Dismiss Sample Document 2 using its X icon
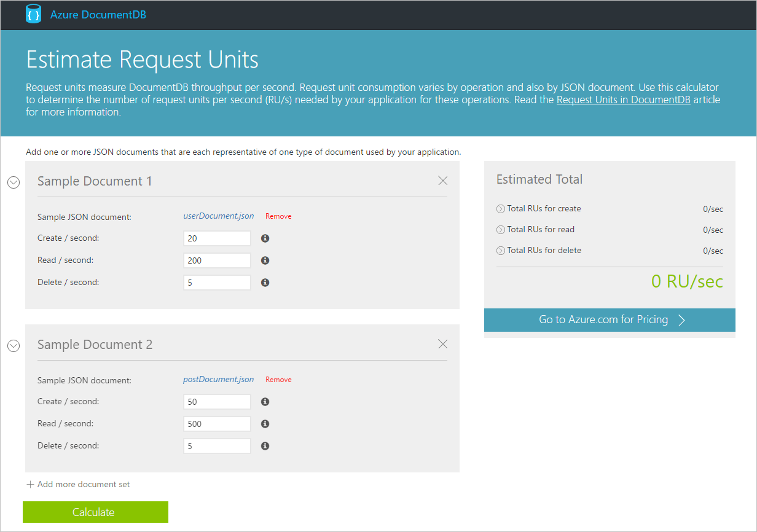This screenshot has height=532, width=757. [442, 344]
